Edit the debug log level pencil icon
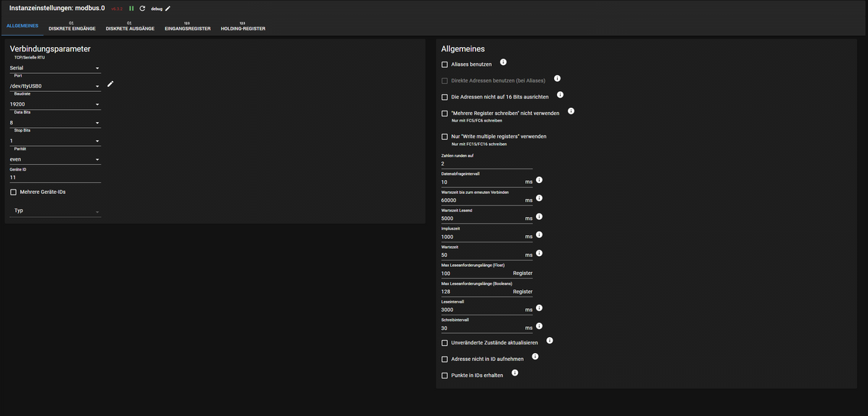Viewport: 868px width, 416px height. click(169, 9)
